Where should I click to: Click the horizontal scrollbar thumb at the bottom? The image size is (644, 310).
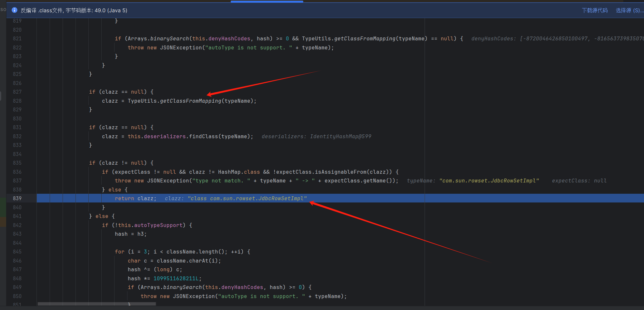[97, 304]
